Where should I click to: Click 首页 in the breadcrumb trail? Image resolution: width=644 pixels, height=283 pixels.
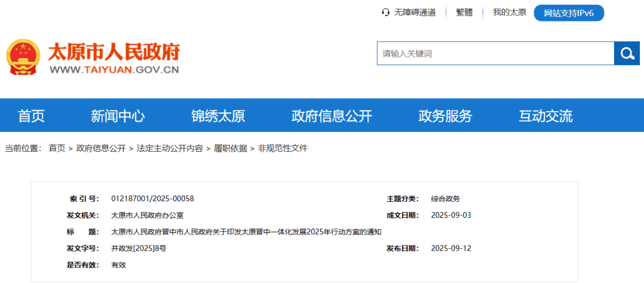tap(57, 148)
